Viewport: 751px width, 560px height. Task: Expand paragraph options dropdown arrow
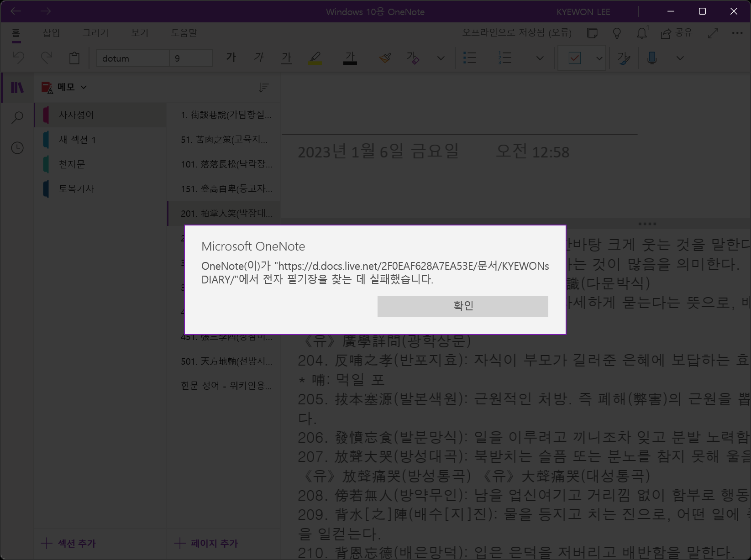pyautogui.click(x=540, y=58)
